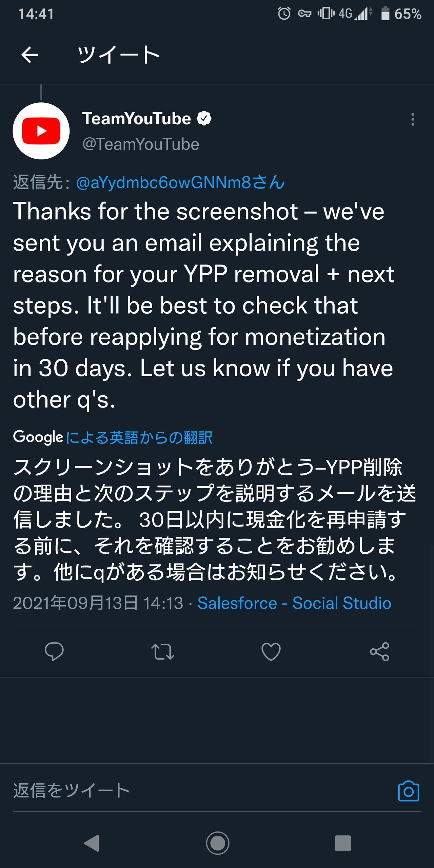Tap the TeamYouTube profile avatar
Screen dimensions: 434x868
click(x=41, y=131)
